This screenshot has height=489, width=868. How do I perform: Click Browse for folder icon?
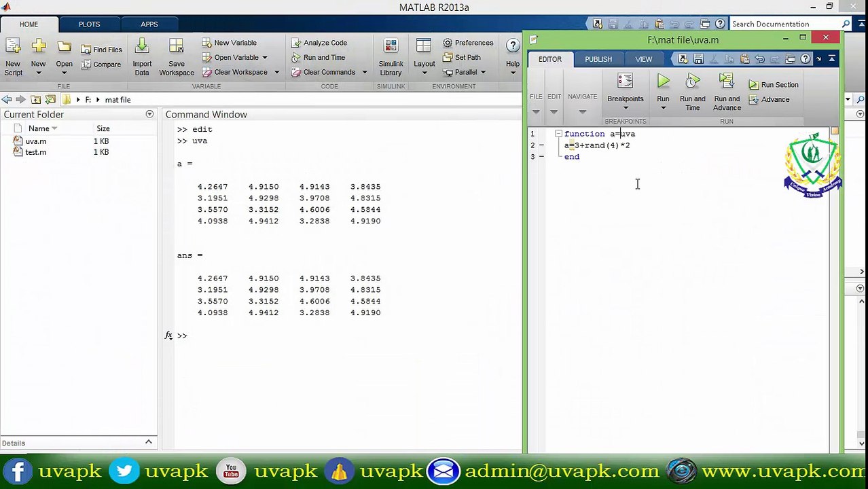point(49,100)
